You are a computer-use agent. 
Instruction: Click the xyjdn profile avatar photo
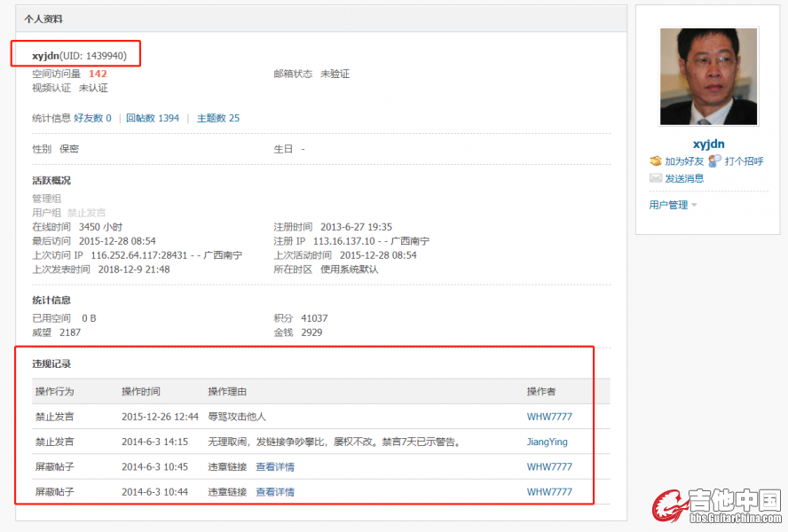click(x=709, y=76)
